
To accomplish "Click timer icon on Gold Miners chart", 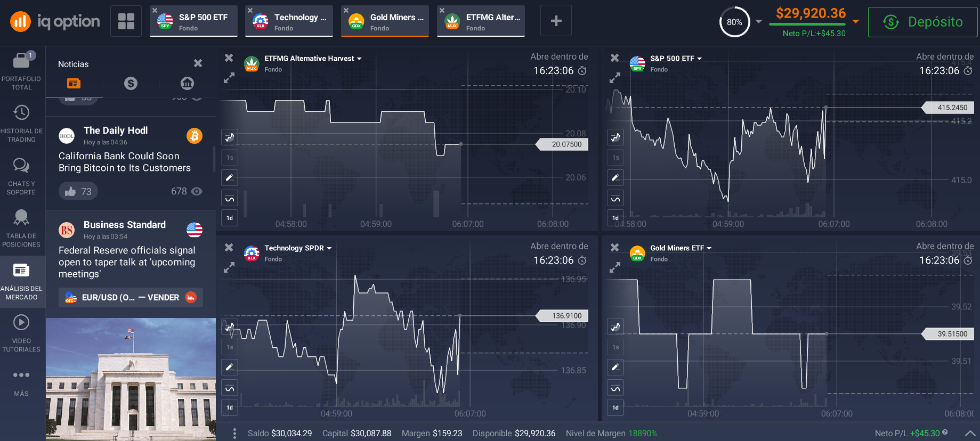I will tap(968, 260).
